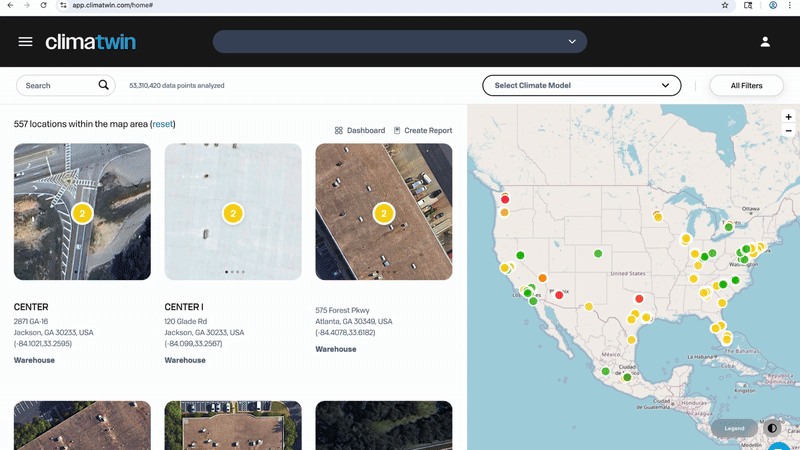This screenshot has height=450, width=800.
Task: Click the Create Report document icon
Action: 397,131
